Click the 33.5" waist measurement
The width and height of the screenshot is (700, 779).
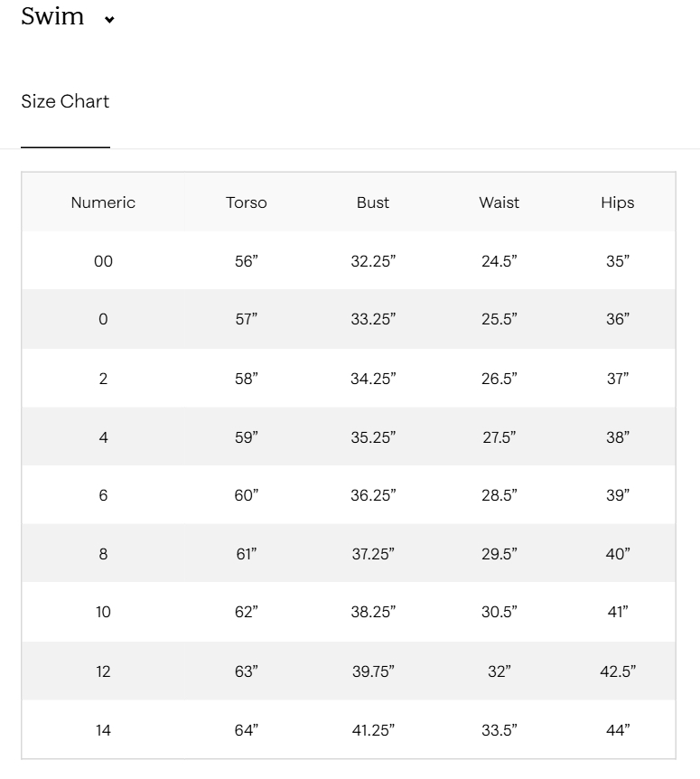point(499,730)
